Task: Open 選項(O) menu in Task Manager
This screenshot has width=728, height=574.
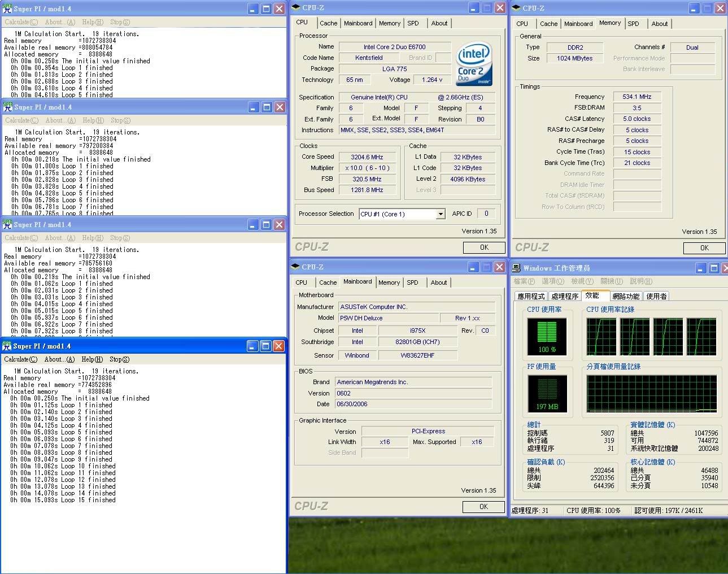Action: (x=552, y=281)
